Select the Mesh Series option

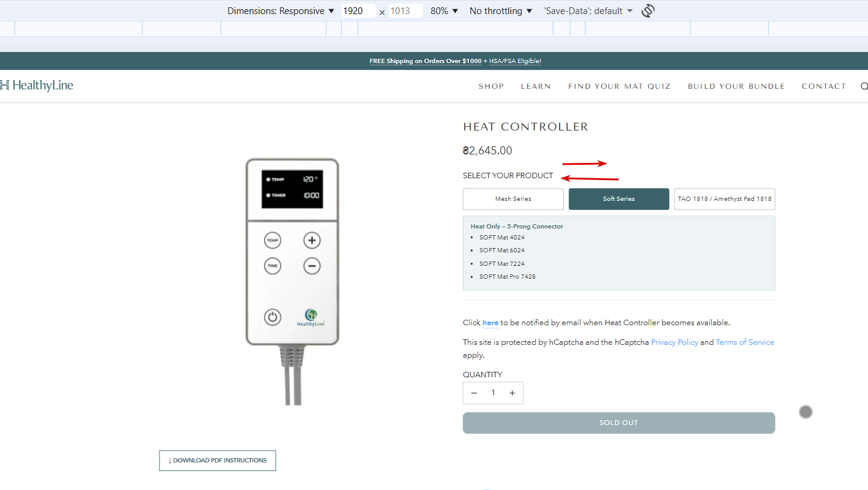pos(513,199)
